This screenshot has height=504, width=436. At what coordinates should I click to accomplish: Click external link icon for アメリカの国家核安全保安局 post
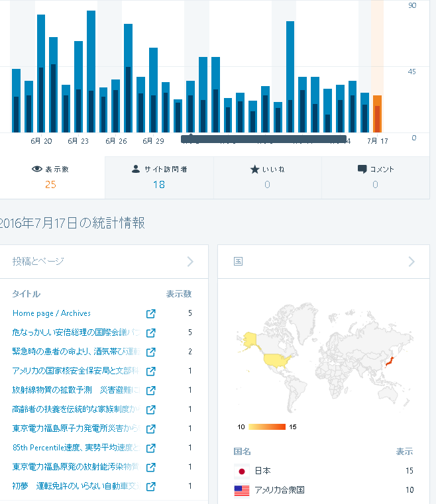[x=150, y=371]
